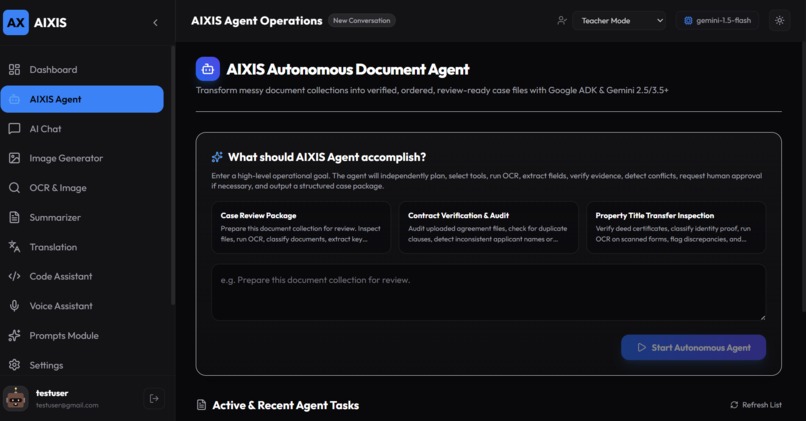The height and width of the screenshot is (421, 806).
Task: Click the OCR & Image magnifier icon
Action: [x=14, y=188]
